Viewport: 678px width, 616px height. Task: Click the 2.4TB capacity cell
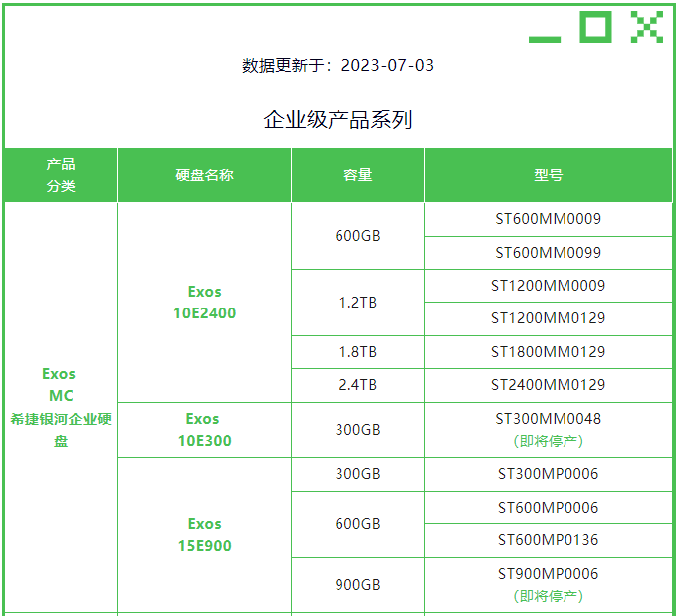tap(357, 385)
